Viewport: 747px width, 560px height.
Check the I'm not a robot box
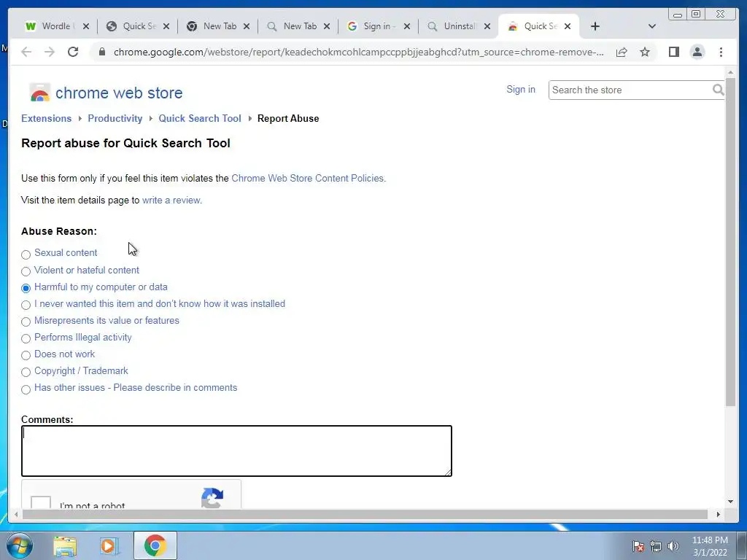[x=41, y=502]
